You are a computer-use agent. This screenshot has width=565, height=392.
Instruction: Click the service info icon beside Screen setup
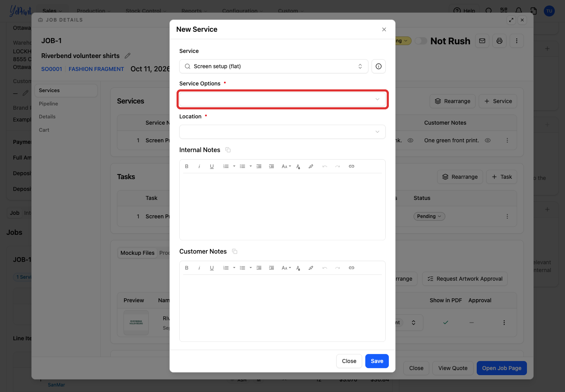pos(379,66)
